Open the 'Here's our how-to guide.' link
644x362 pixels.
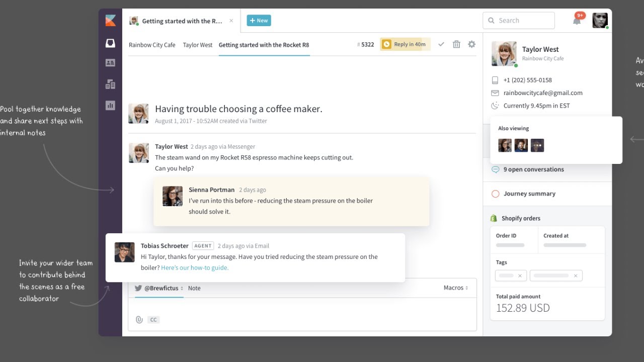tap(195, 267)
